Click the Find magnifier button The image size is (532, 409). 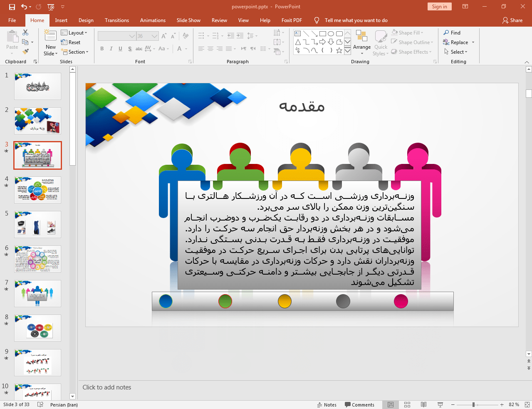coord(452,33)
